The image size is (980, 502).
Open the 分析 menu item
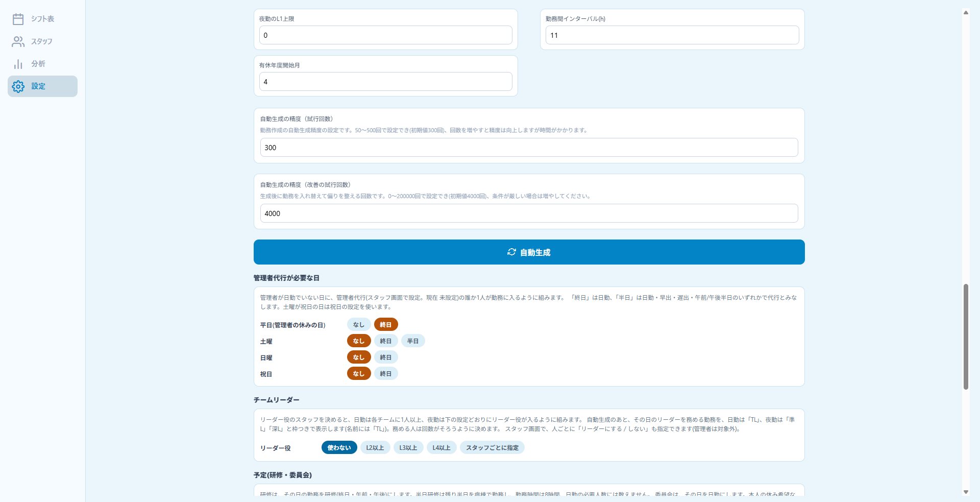coord(42,64)
